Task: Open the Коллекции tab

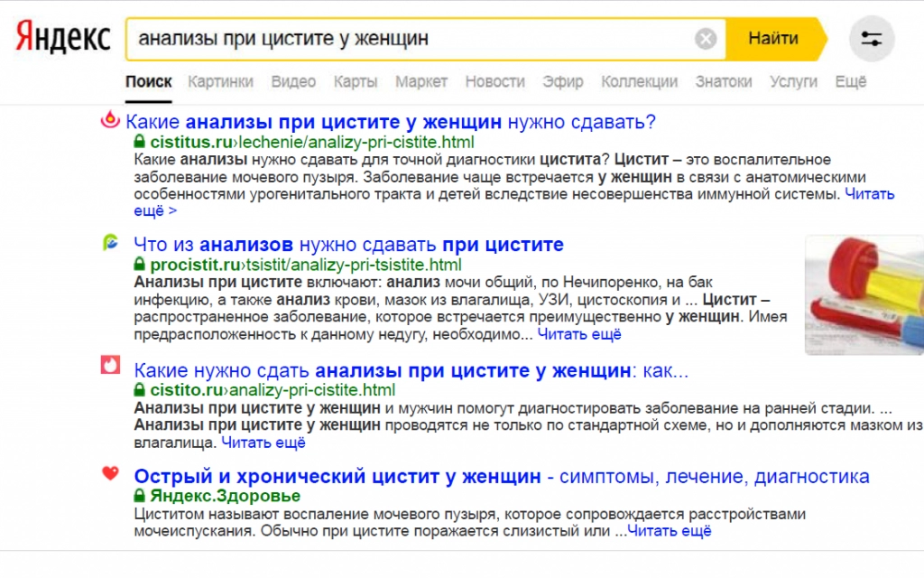Action: [x=640, y=81]
